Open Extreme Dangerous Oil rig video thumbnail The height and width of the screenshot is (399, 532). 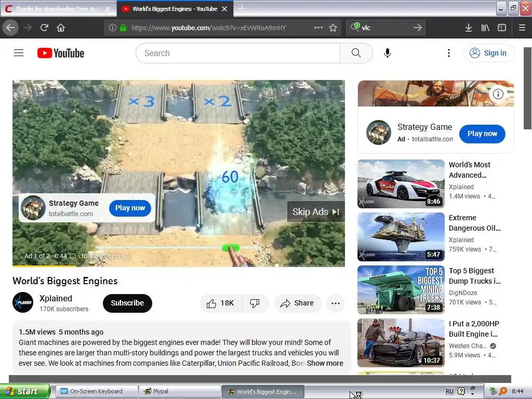[401, 236]
